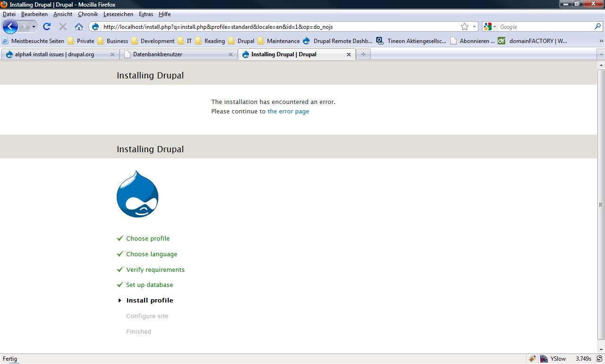
Task: Open the Chronik menu
Action: click(87, 14)
